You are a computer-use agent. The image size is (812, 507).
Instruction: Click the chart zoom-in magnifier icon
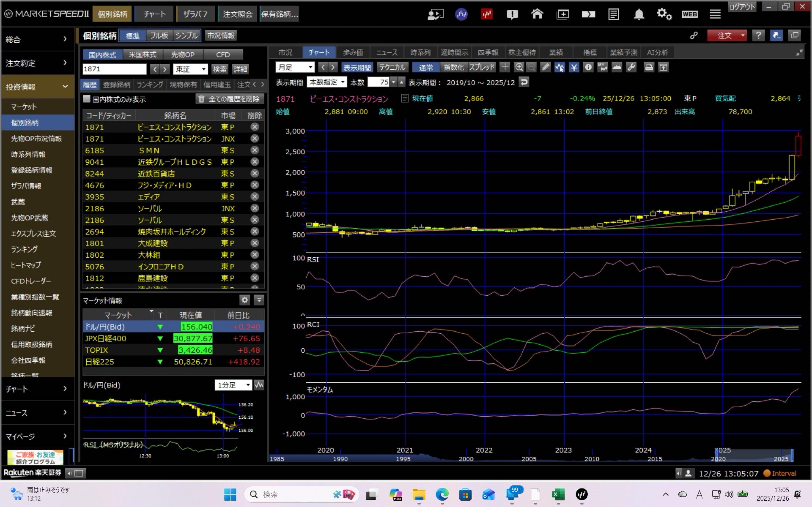(x=519, y=67)
